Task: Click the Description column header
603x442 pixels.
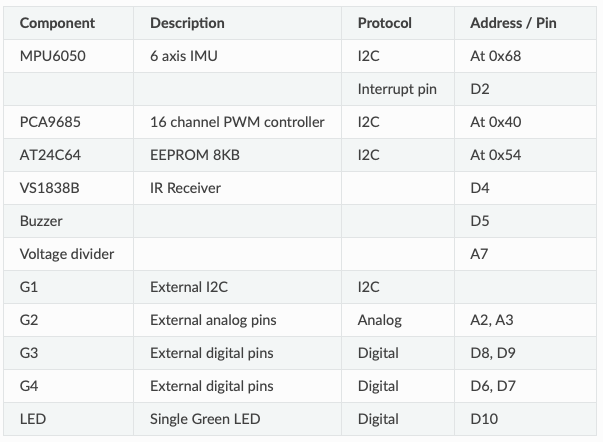Action: [187, 23]
